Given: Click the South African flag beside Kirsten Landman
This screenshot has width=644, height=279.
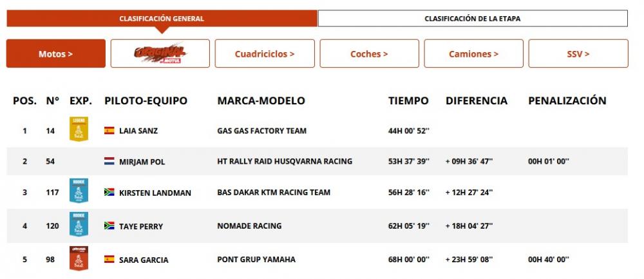Looking at the screenshot, I should click(109, 193).
